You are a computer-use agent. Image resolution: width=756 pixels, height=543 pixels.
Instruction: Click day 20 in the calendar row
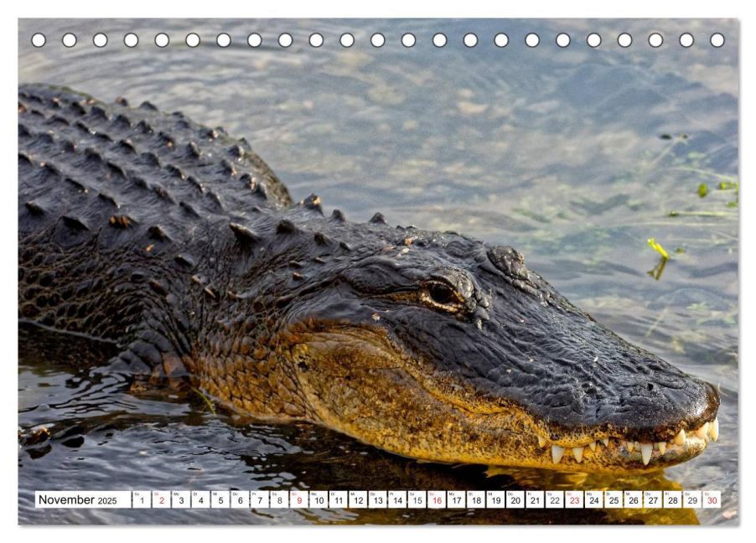tap(515, 500)
